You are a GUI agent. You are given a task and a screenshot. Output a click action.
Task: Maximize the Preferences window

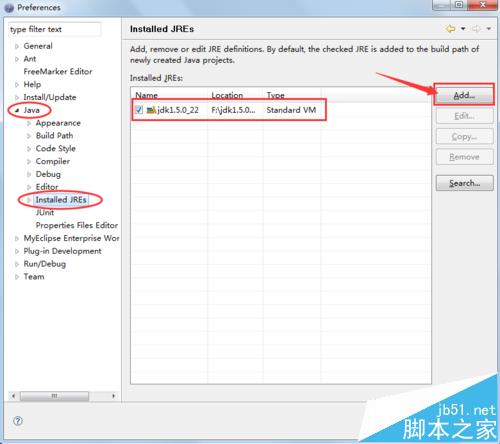tap(459, 5)
